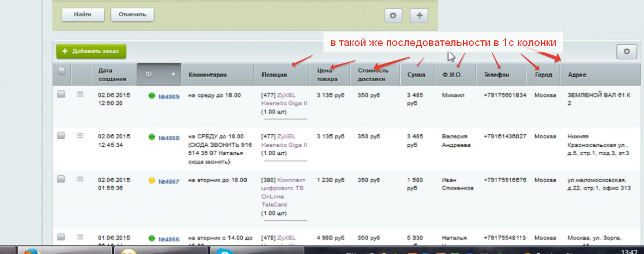Click the ID column sort arrow

point(172,75)
